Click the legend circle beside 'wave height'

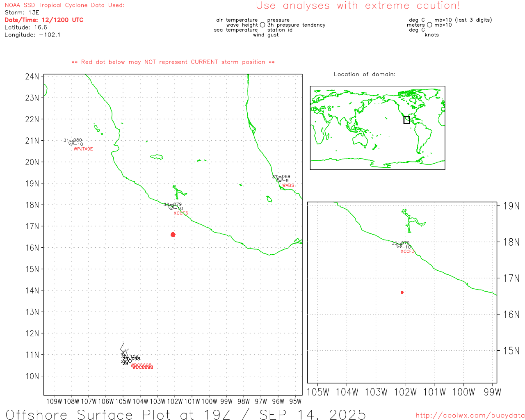[x=262, y=25]
